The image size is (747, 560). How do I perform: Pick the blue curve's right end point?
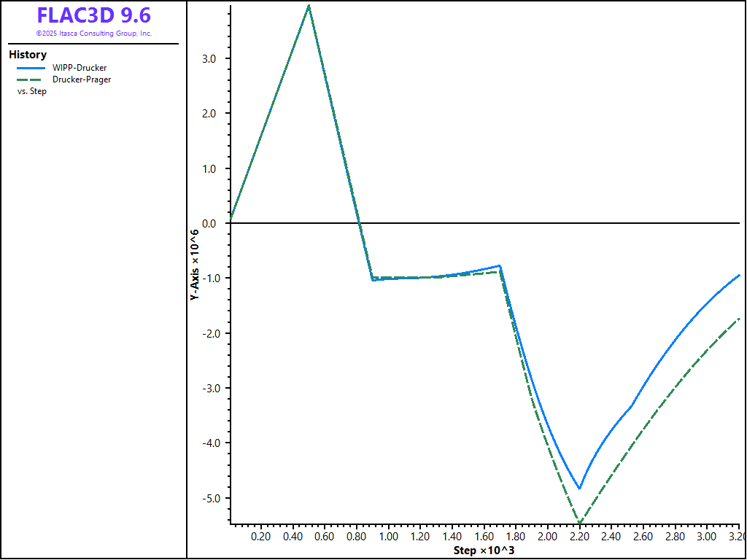tap(739, 276)
